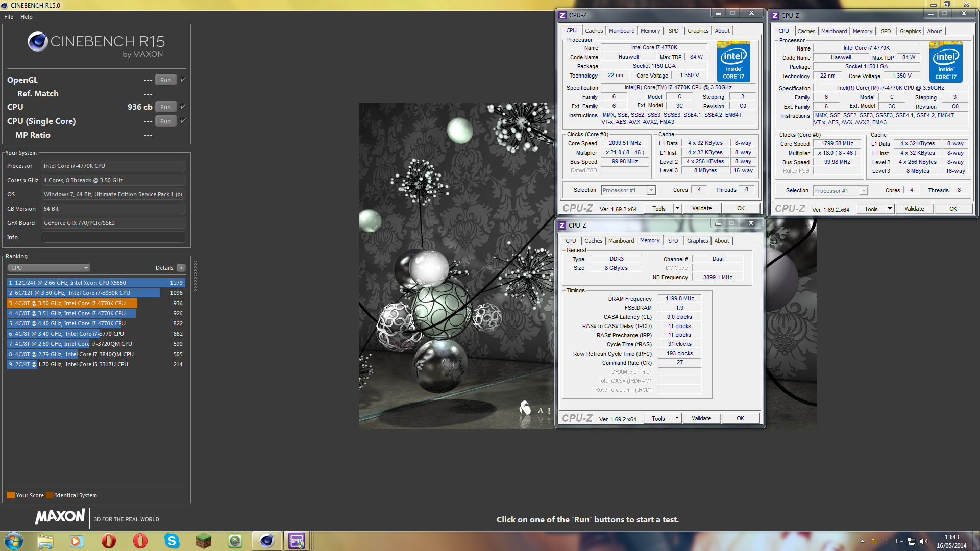Expand the ranking Details arrow
This screenshot has width=980, height=551.
pyautogui.click(x=181, y=268)
